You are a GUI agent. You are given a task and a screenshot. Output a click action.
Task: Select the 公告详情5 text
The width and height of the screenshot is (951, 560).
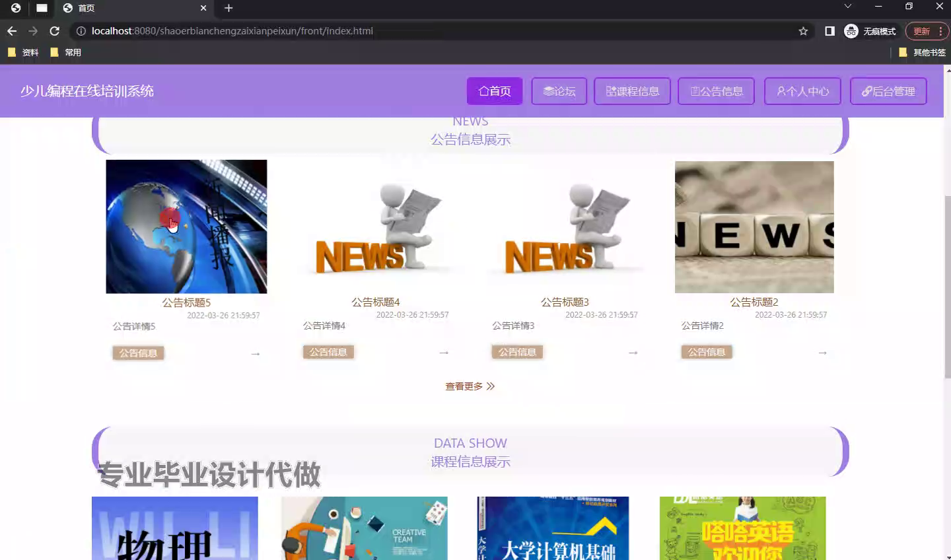pyautogui.click(x=134, y=326)
